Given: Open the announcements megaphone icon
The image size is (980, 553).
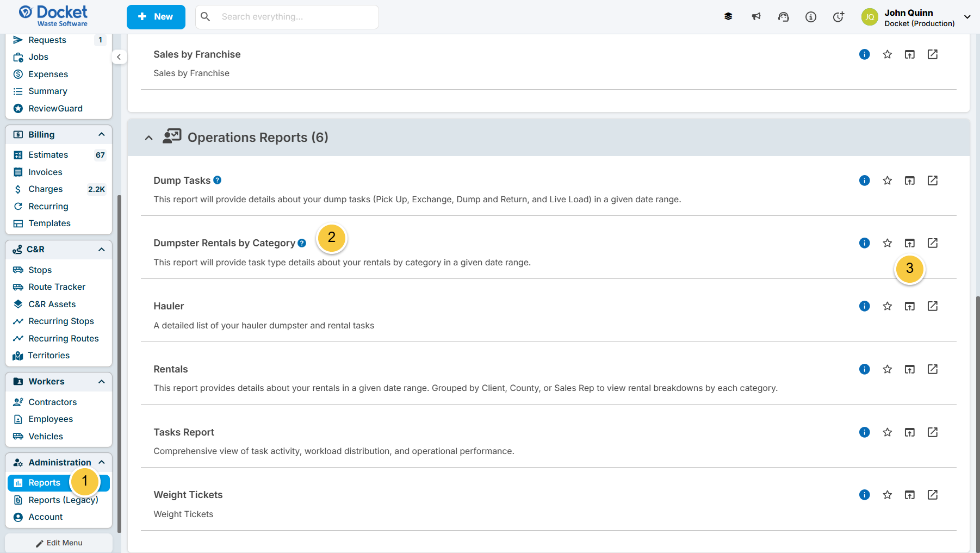Looking at the screenshot, I should (756, 17).
